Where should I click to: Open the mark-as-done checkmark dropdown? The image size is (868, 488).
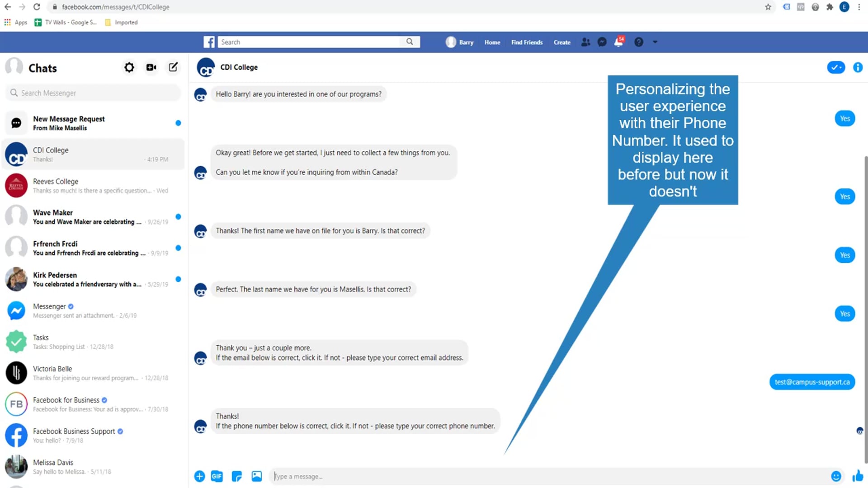pos(836,67)
